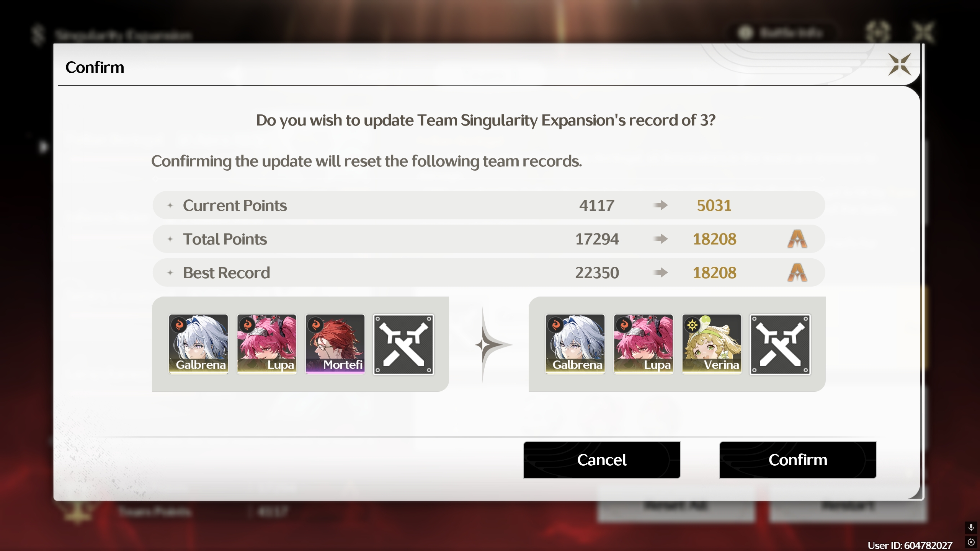Click the Best Record row
The image size is (980, 551).
pos(488,273)
